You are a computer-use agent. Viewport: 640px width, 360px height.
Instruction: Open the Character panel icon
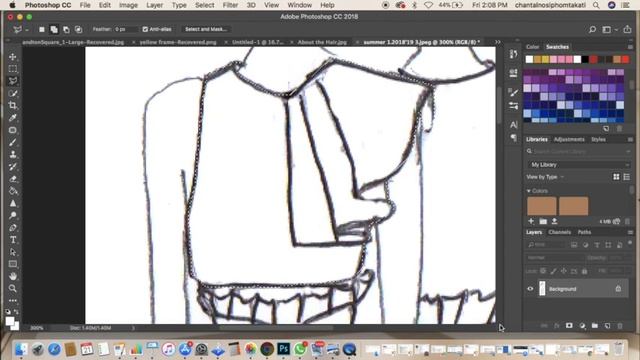(513, 124)
